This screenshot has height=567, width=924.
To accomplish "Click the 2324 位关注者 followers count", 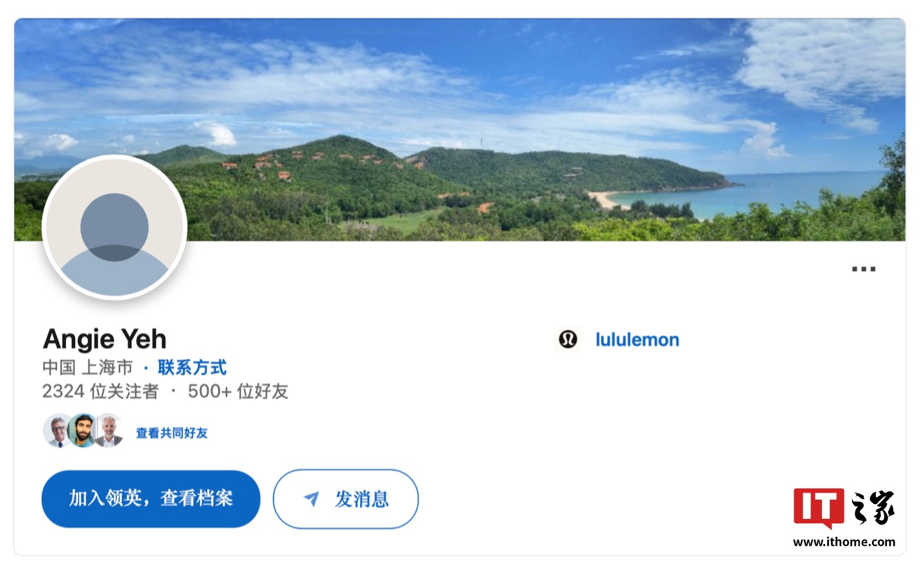I will coord(100,391).
